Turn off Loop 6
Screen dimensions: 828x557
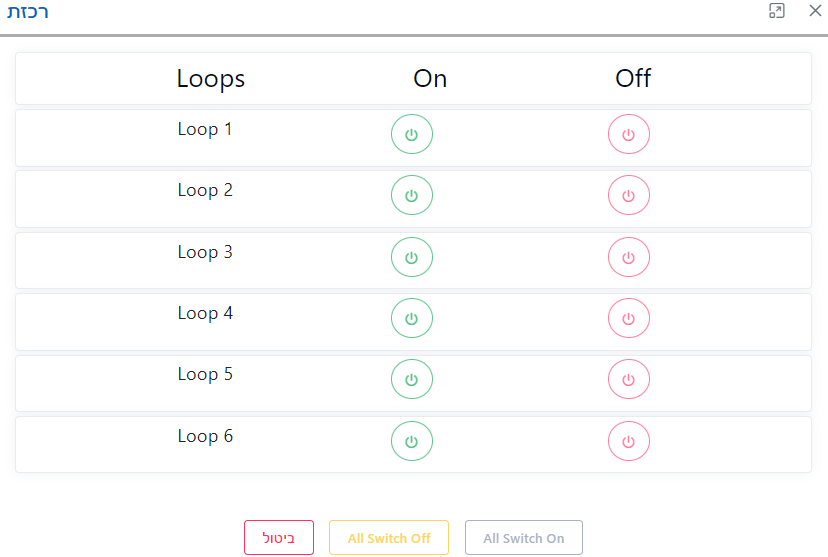tap(628, 441)
